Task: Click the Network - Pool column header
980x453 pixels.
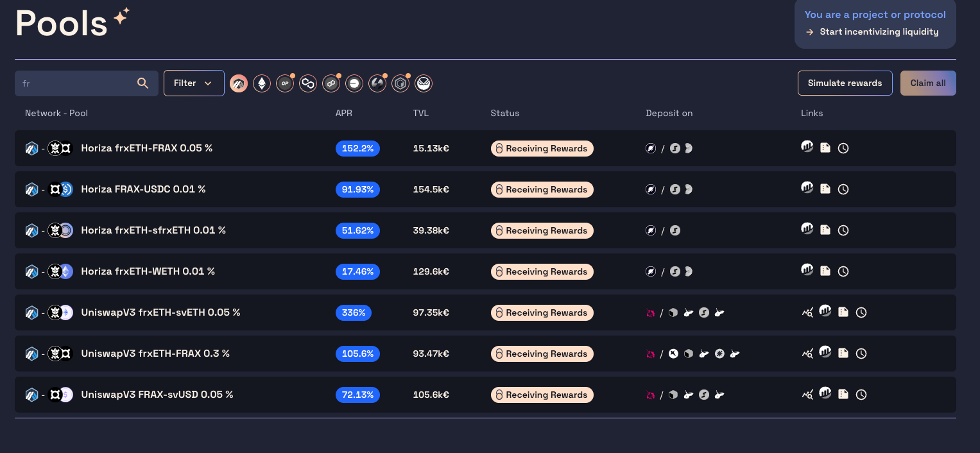Action: coord(56,113)
